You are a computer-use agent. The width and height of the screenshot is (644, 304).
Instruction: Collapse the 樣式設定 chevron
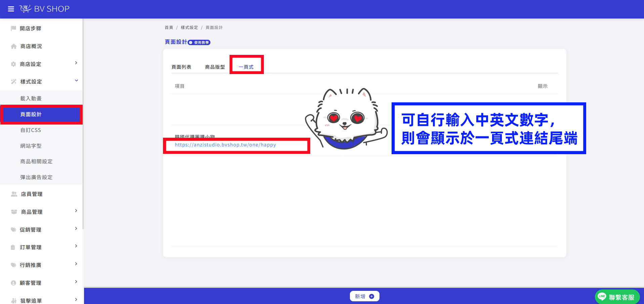coord(76,80)
